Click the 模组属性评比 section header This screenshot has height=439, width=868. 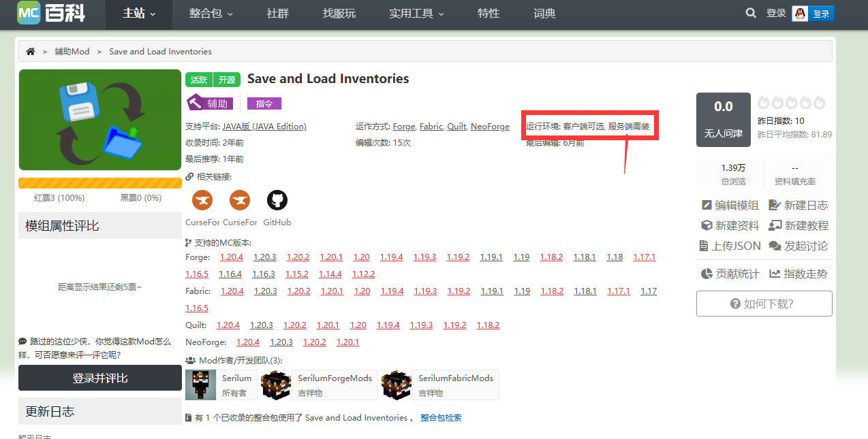coord(100,225)
